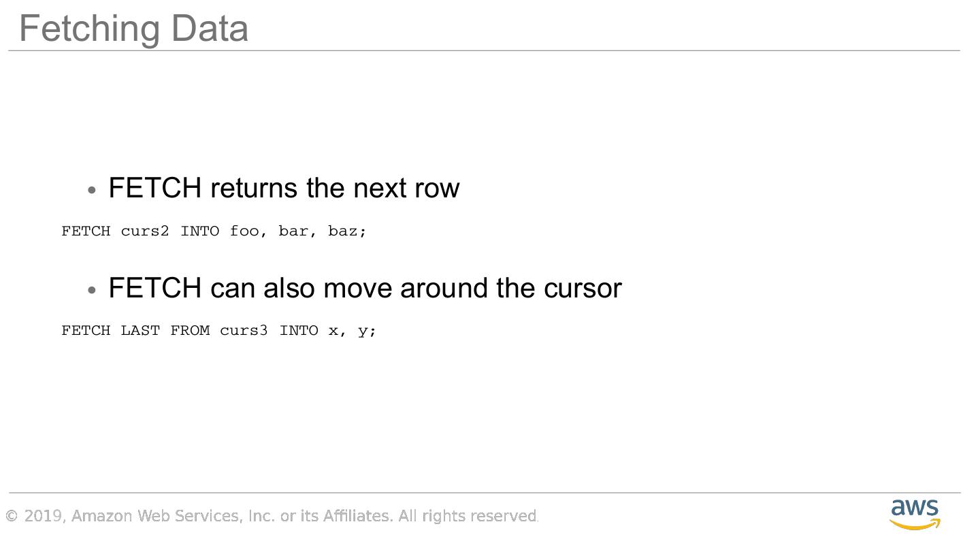
Task: Click the bullet dot before 'FETCH returns'
Action: tap(93, 190)
